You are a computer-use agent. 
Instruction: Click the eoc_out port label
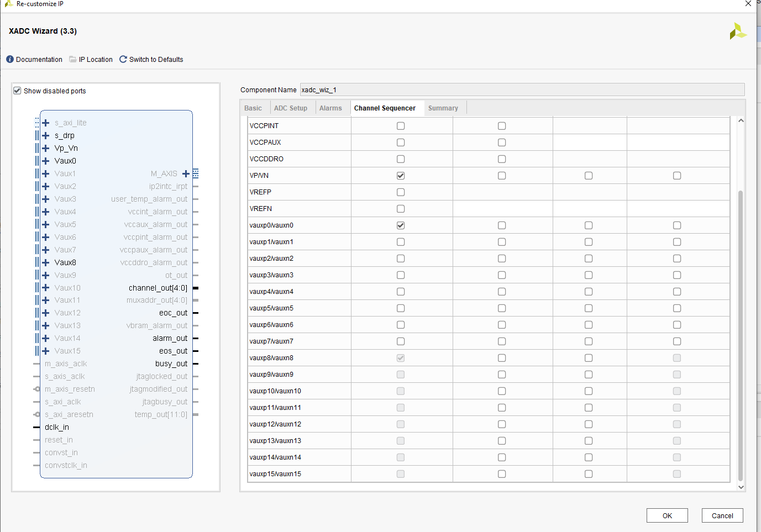coord(174,313)
